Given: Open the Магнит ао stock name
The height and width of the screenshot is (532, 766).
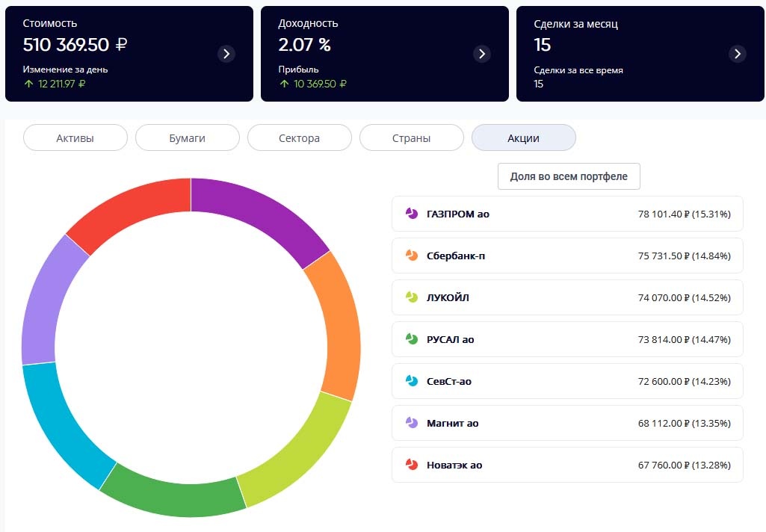Looking at the screenshot, I should point(453,424).
